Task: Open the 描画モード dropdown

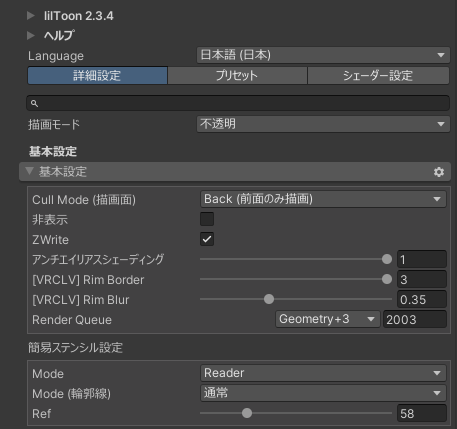Action: pos(323,124)
